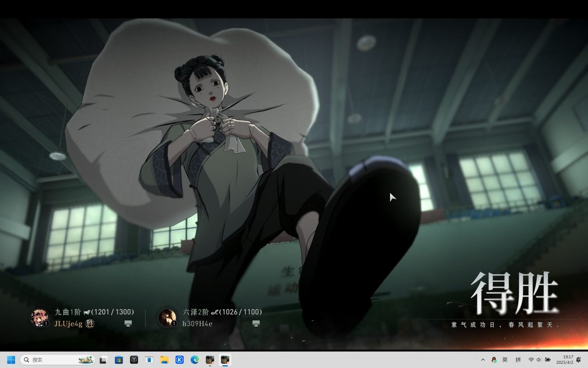Click the 胜 winner badge next to JLUje4g

tap(90, 324)
